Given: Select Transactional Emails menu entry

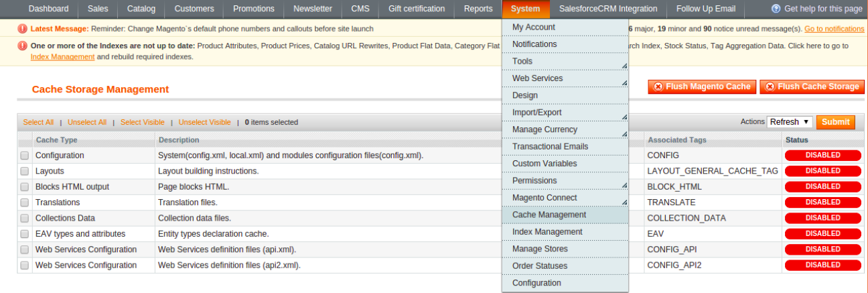Looking at the screenshot, I should [x=565, y=146].
